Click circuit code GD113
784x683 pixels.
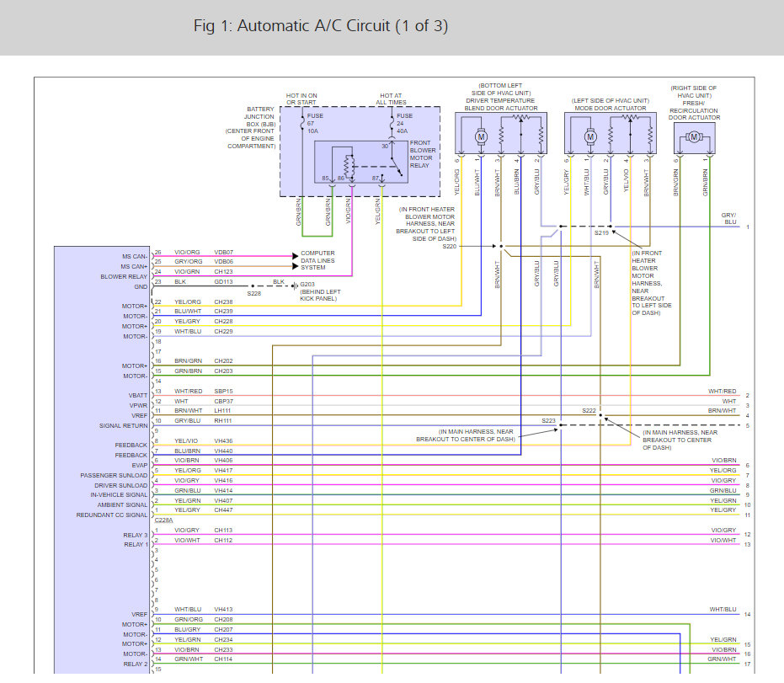coord(223,281)
